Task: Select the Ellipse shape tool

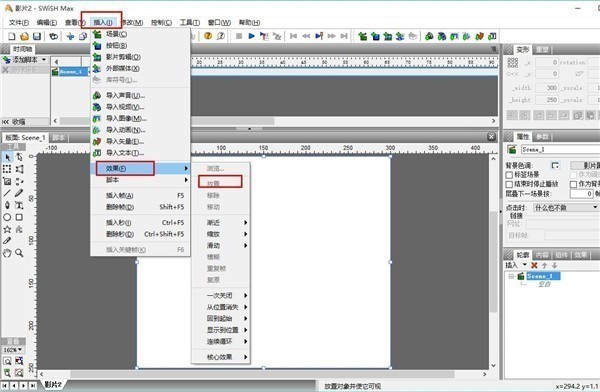Action: 7,217
